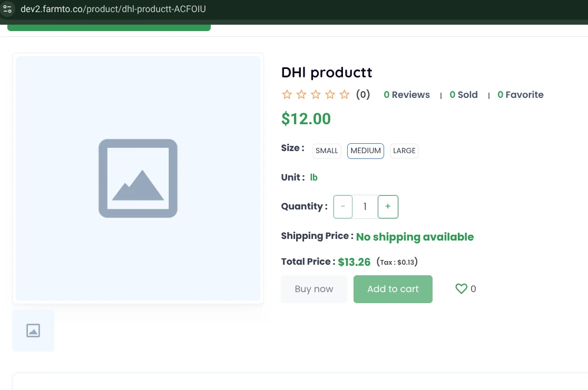Open the 0 Reviews link
Screen dimensions: 588x390
[406, 95]
